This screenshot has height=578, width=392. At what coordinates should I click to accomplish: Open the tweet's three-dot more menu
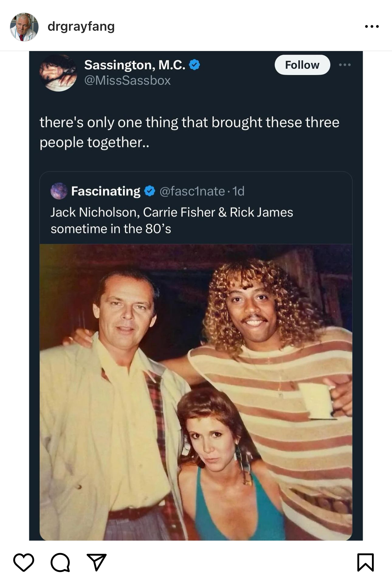(x=345, y=65)
